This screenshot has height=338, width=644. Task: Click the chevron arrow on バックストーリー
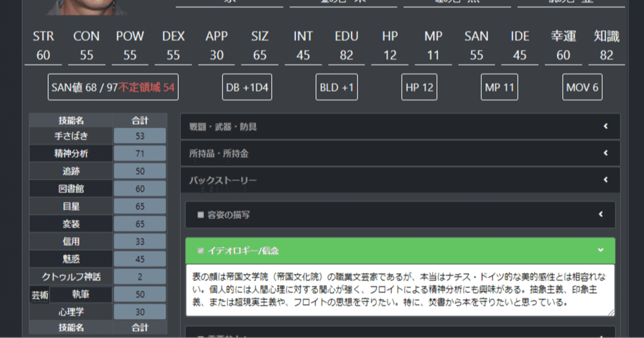click(x=606, y=180)
